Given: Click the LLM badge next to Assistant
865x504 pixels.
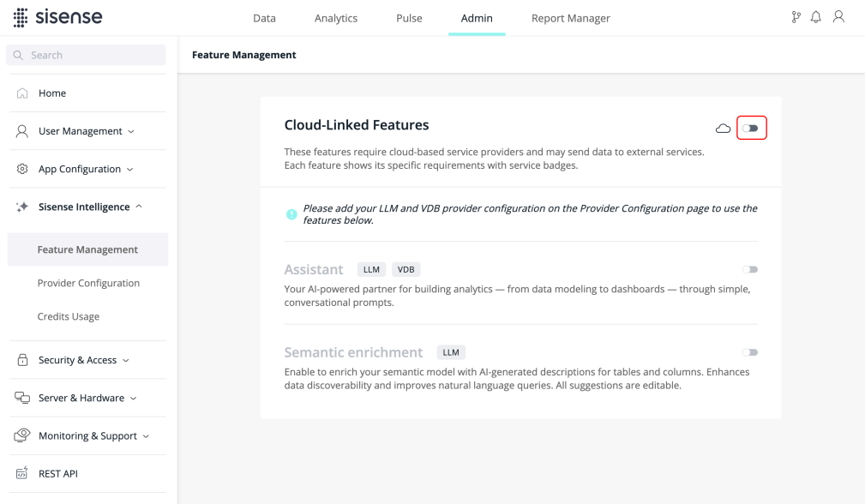Looking at the screenshot, I should coord(371,270).
